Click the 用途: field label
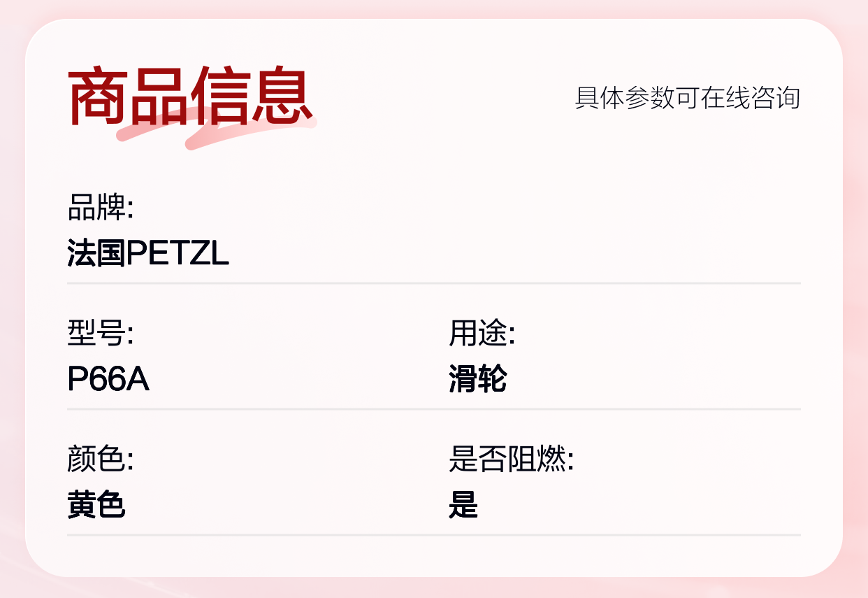The image size is (868, 598). [x=482, y=334]
